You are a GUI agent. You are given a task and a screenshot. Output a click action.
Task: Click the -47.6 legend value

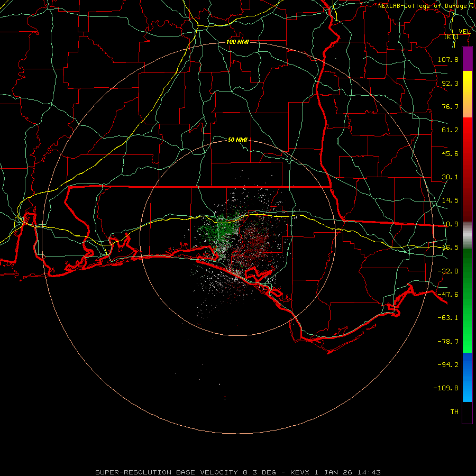pos(448,295)
